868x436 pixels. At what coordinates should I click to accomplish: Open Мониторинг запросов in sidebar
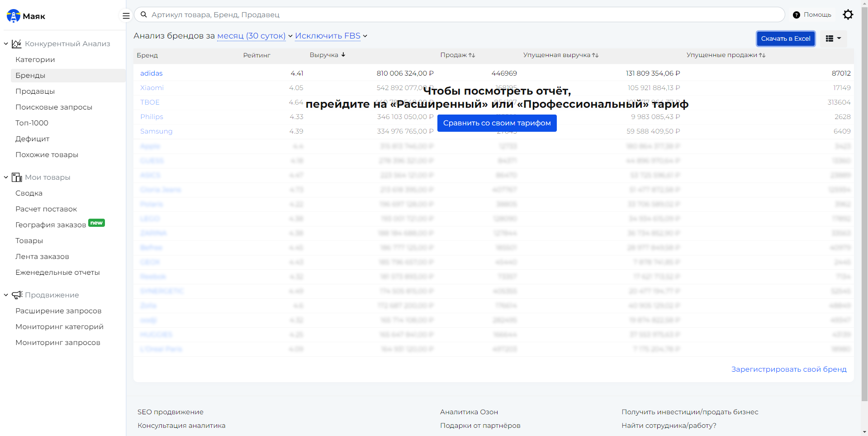pyautogui.click(x=58, y=342)
